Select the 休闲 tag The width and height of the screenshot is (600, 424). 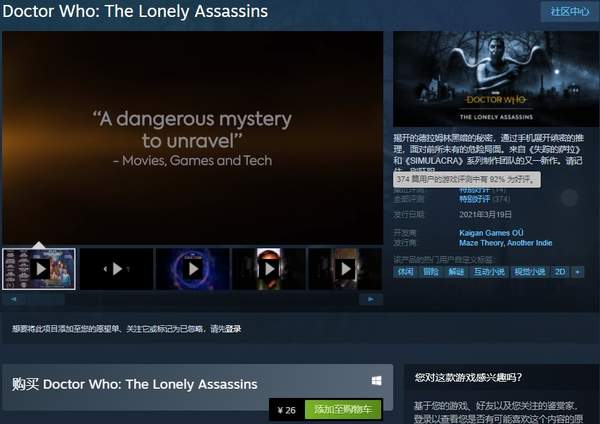[405, 272]
